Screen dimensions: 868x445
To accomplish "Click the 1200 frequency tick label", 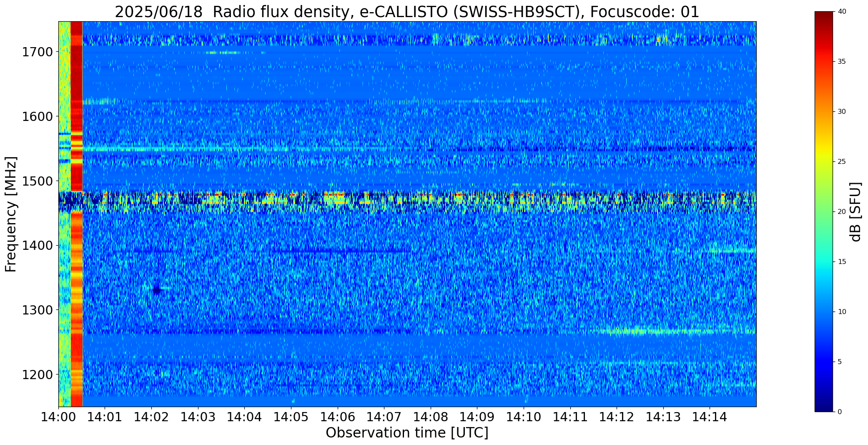I will pyautogui.click(x=38, y=375).
